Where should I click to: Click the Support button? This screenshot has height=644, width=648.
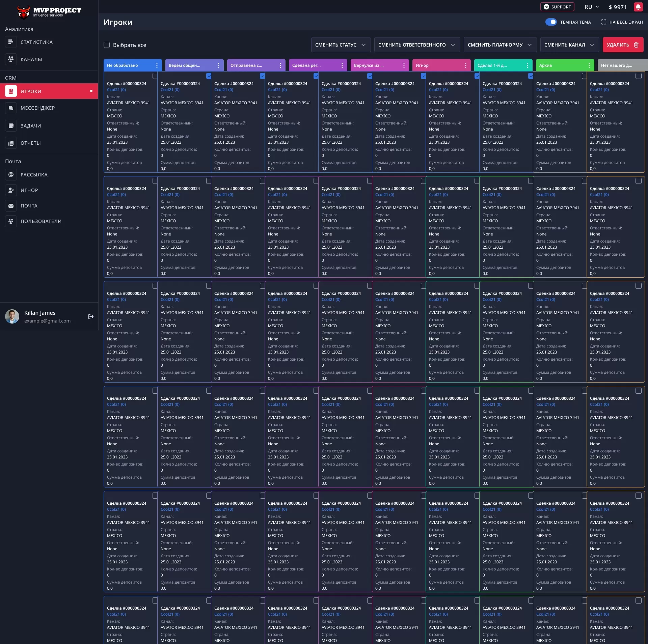click(557, 7)
